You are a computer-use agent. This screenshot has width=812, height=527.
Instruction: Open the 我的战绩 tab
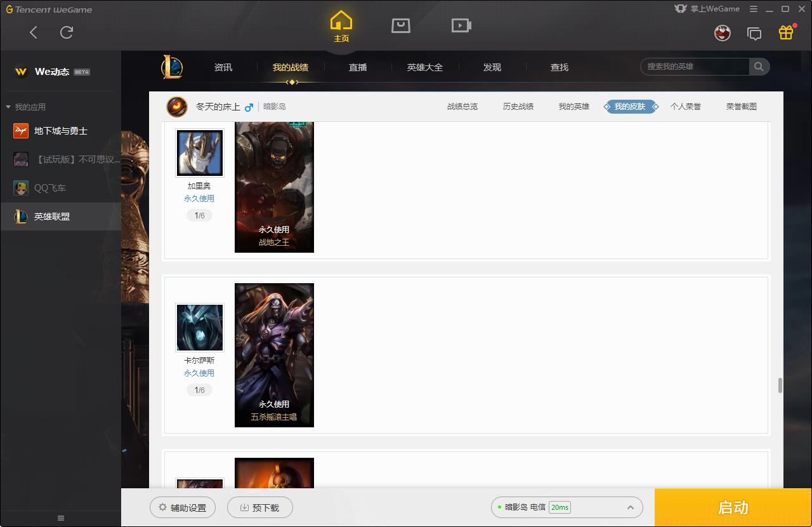tap(291, 67)
